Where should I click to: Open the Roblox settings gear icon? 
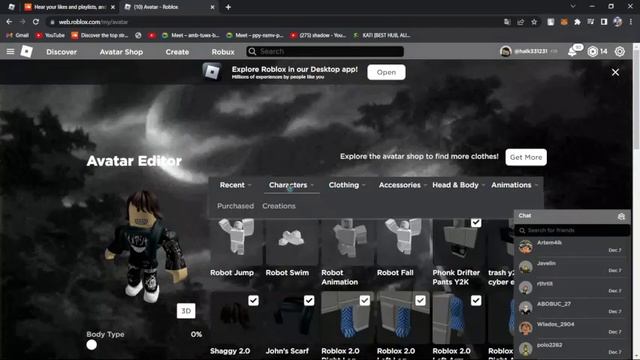point(620,51)
